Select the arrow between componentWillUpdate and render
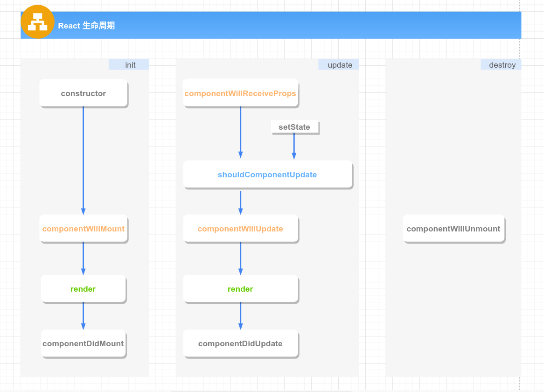544x392 pixels. 241,258
